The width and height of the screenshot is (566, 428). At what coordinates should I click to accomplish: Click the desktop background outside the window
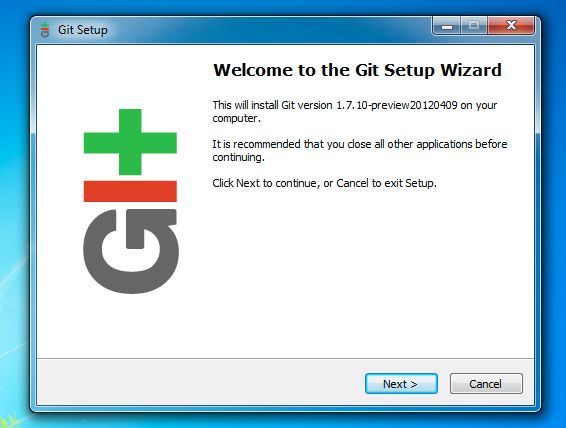[x=14, y=217]
